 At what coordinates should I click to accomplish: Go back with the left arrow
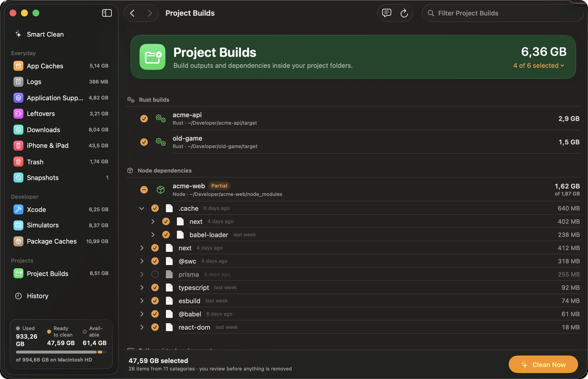132,13
